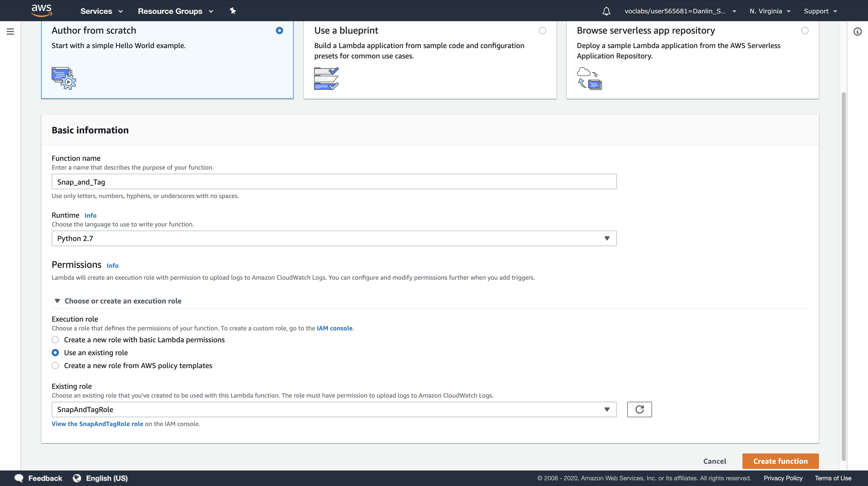Image resolution: width=868 pixels, height=486 pixels.
Task: Click the AWS logo home icon
Action: [41, 10]
